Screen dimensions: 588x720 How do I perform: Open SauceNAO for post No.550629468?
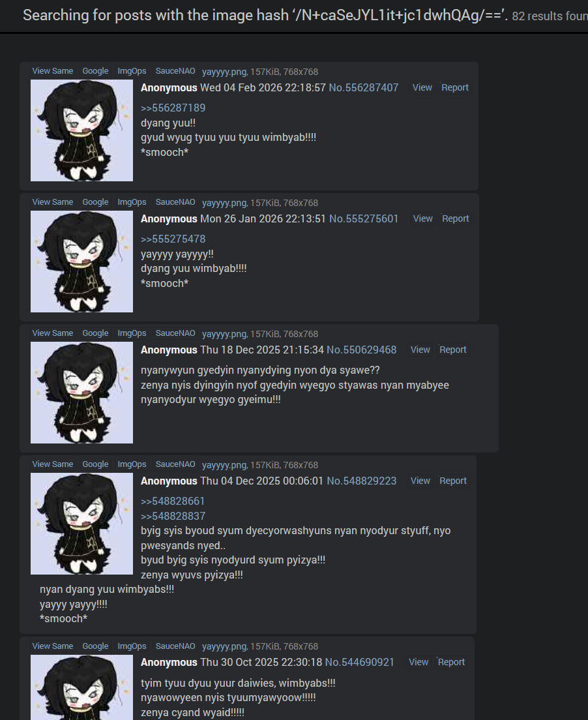tap(175, 333)
